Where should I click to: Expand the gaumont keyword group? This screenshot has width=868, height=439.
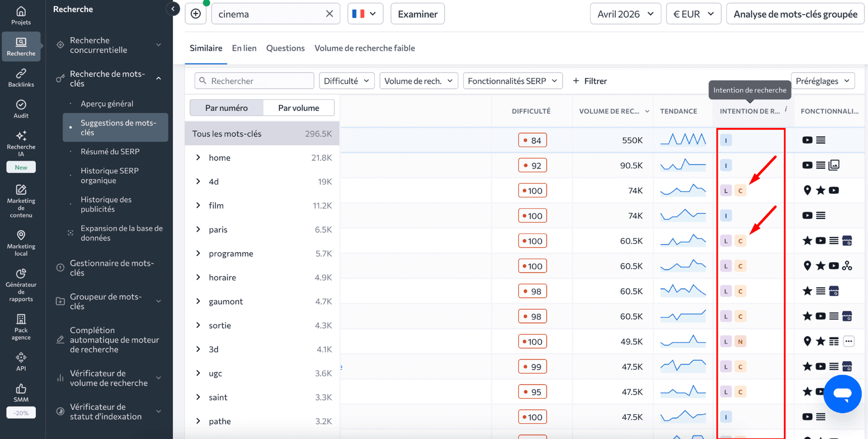198,301
